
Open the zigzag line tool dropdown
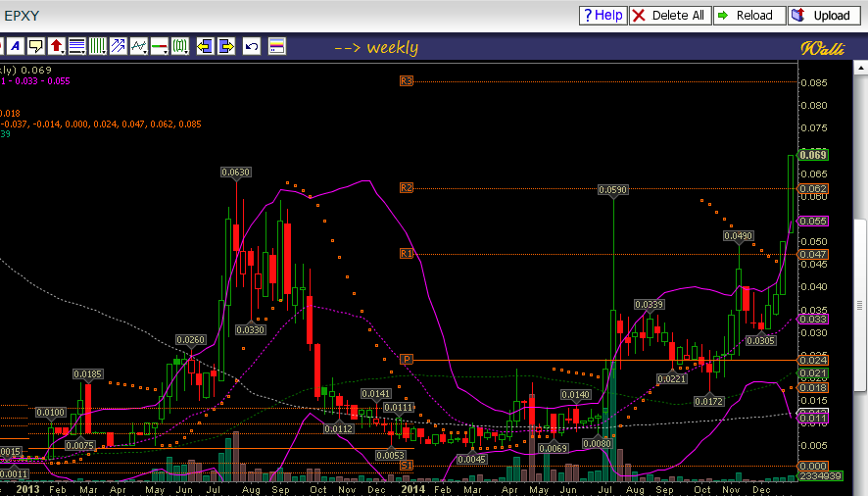coord(138,46)
